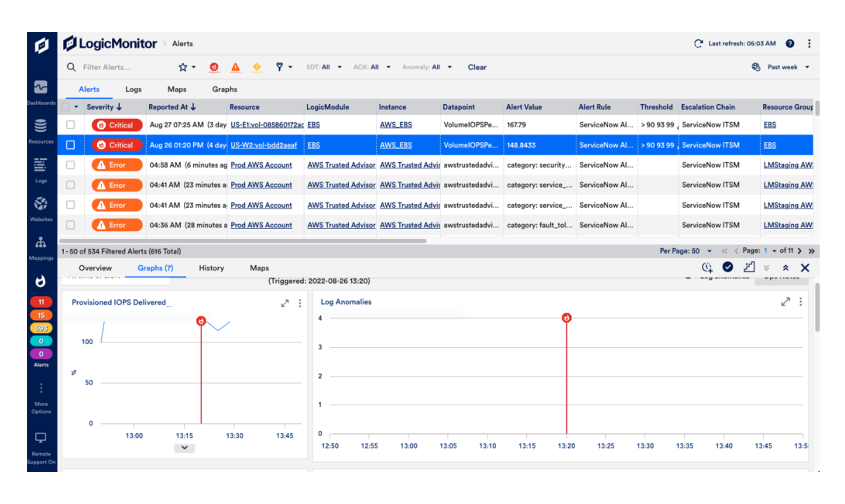Open Dashboards from the sidebar
This screenshot has height=504, width=845.
pyautogui.click(x=41, y=92)
